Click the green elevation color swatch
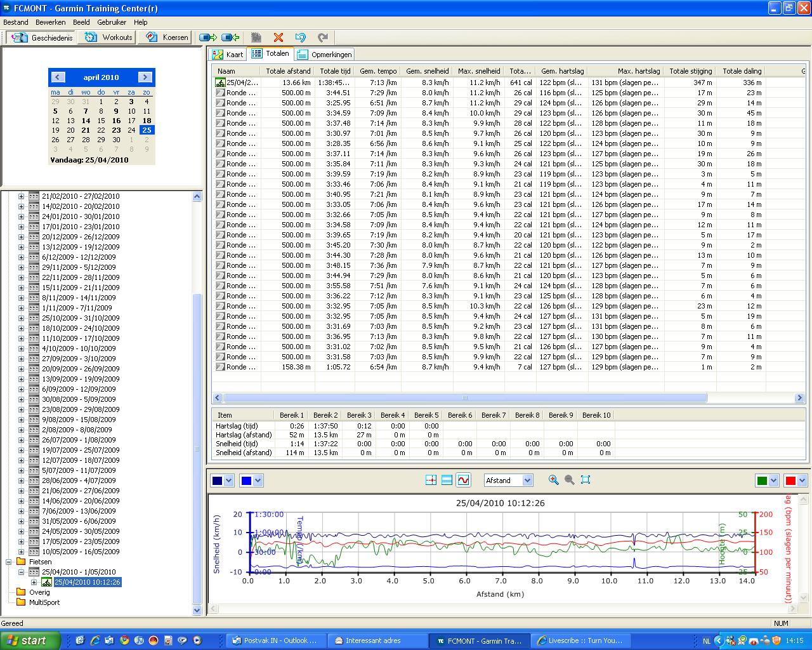The height and width of the screenshot is (650, 812). pyautogui.click(x=762, y=481)
